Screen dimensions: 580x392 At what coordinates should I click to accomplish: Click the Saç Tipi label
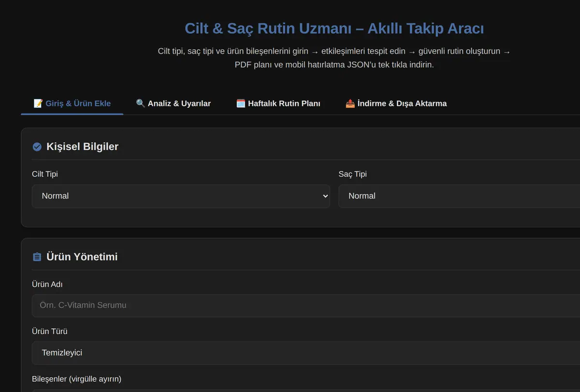pos(352,174)
